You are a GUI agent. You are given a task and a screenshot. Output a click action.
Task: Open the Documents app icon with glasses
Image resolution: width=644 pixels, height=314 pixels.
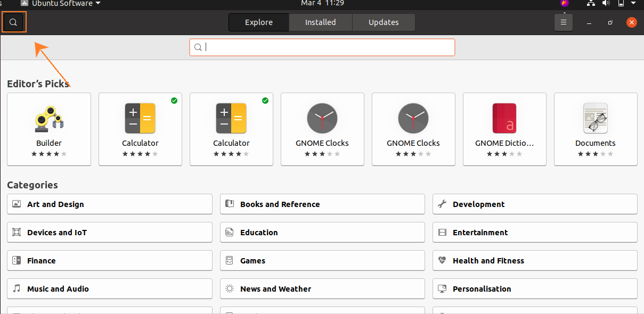[595, 118]
